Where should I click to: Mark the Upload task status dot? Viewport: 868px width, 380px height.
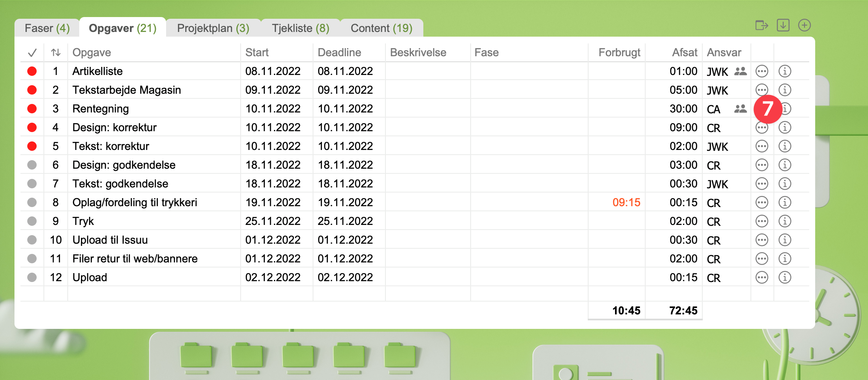click(x=32, y=277)
